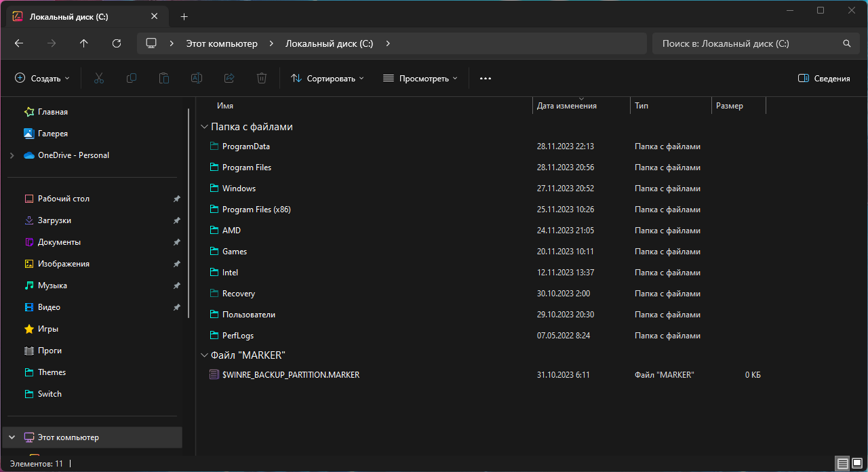Switch to details view in status bar

pyautogui.click(x=842, y=464)
